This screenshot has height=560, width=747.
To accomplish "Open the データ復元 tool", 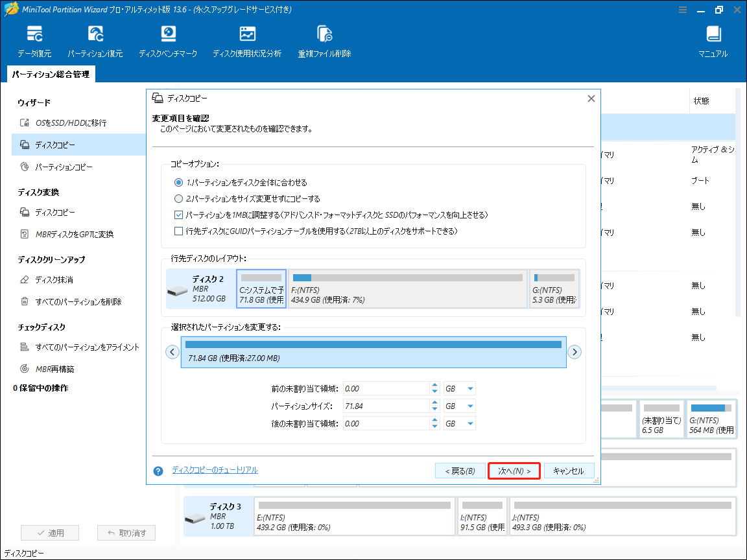I will point(34,41).
